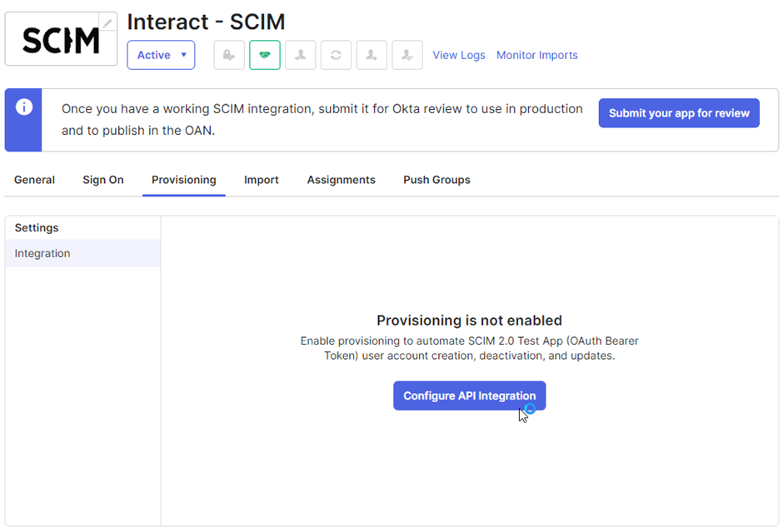Open the View Logs link
The image size is (783, 532).
[459, 56]
